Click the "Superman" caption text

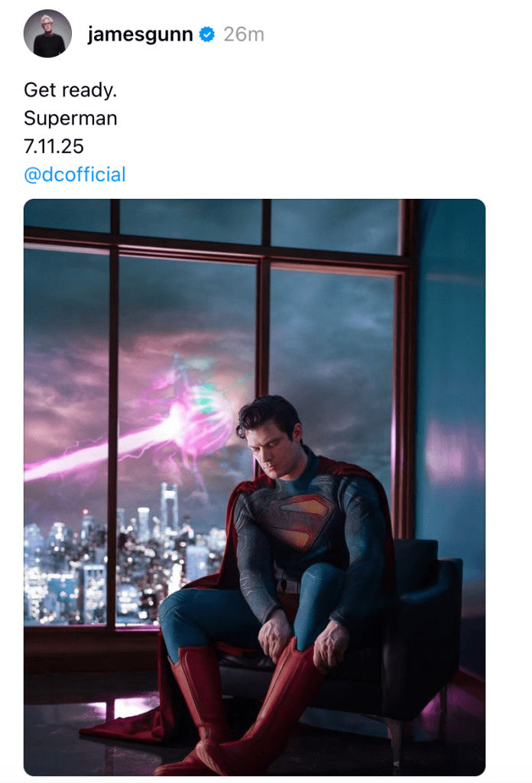(70, 119)
